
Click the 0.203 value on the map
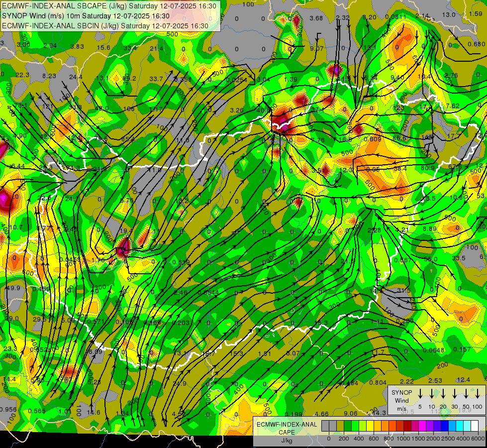click(x=181, y=323)
